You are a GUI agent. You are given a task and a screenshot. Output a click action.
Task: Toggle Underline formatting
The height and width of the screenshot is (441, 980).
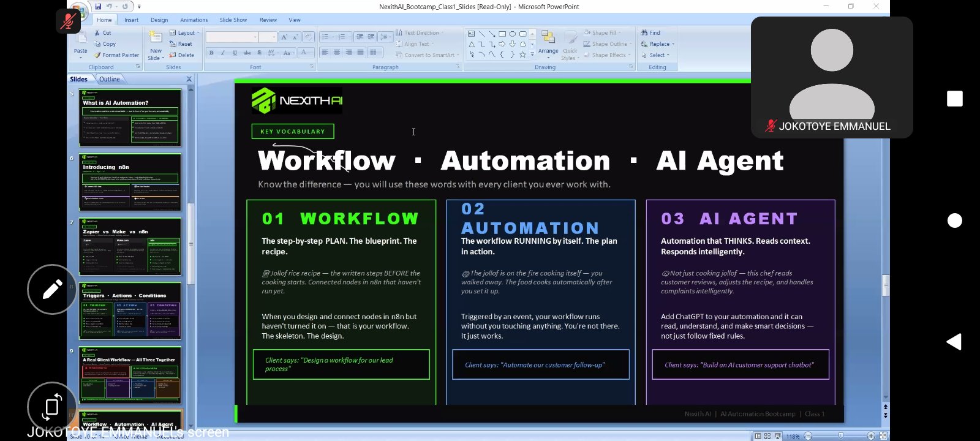[235, 53]
